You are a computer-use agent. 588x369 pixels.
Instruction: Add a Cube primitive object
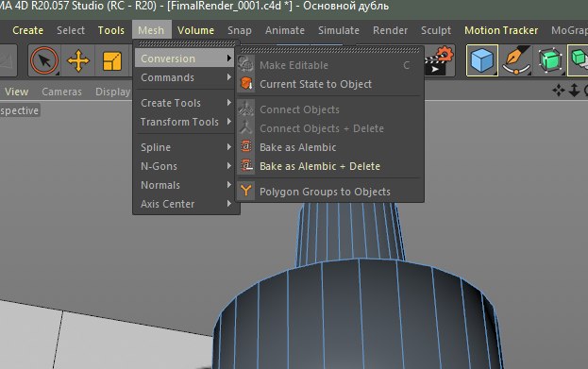point(482,60)
